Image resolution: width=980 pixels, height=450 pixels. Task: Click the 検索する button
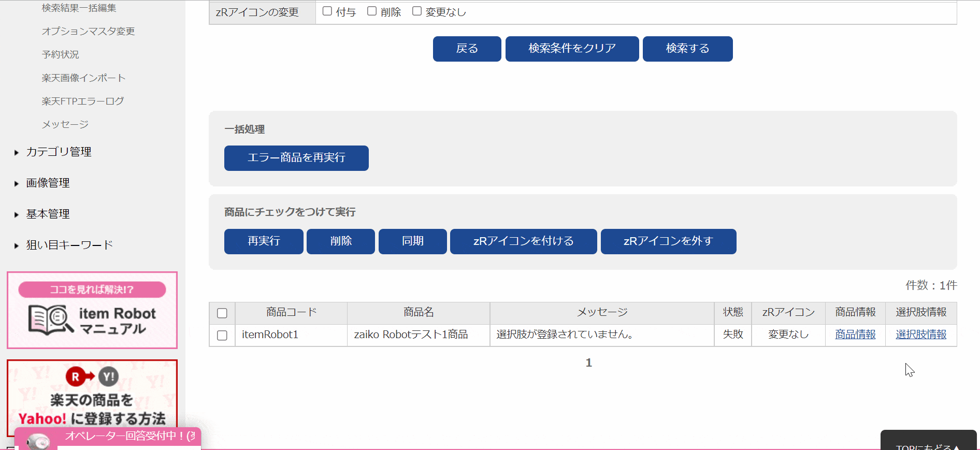point(687,49)
